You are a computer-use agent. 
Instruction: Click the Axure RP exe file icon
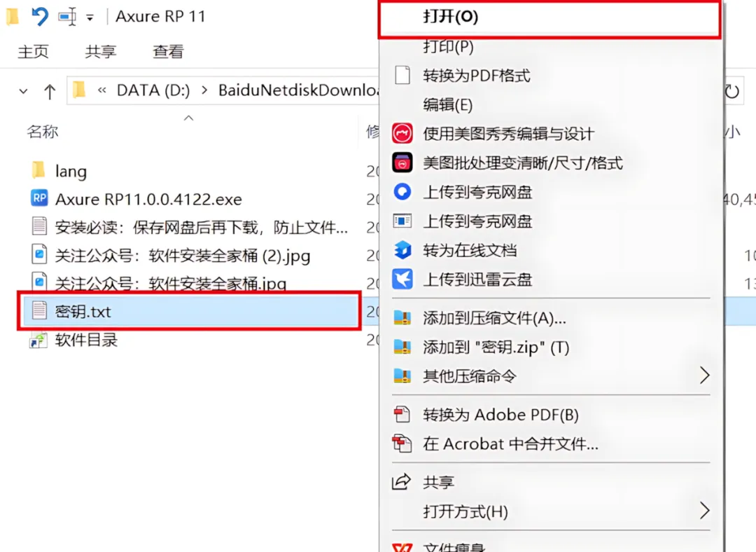pyautogui.click(x=39, y=198)
